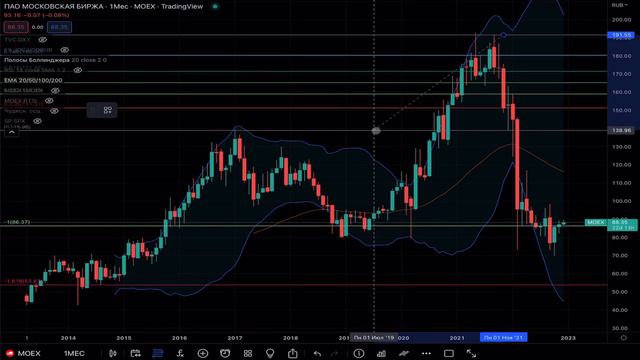Click the 2014 time axis label

pos(68,338)
